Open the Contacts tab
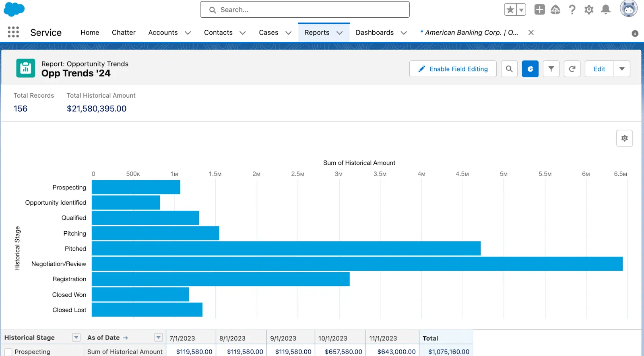 [218, 33]
